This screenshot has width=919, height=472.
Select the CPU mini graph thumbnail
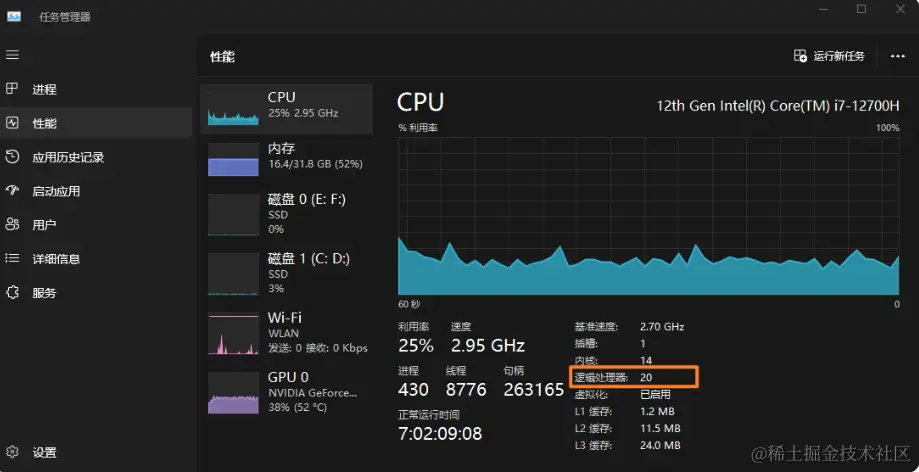233,110
